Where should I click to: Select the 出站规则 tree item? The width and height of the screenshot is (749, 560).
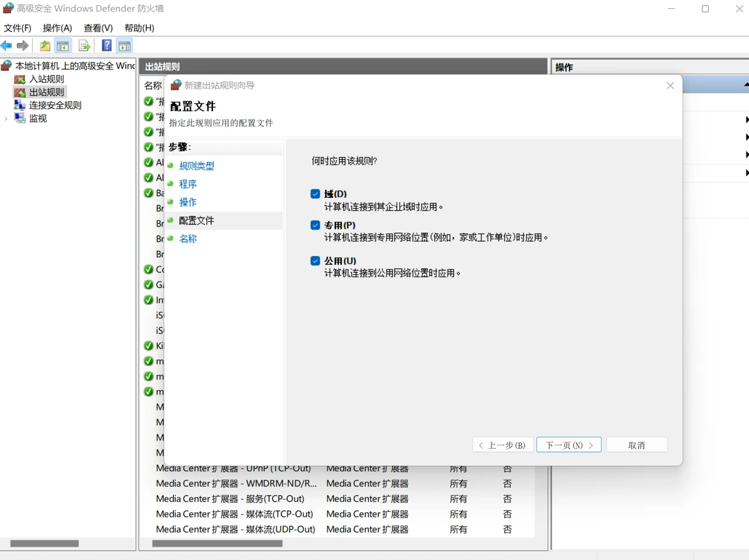click(46, 92)
